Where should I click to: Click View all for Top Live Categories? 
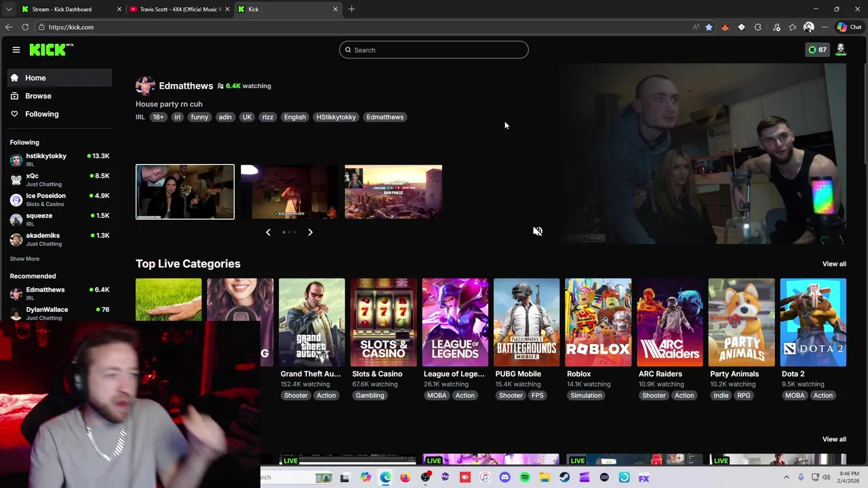(834, 264)
